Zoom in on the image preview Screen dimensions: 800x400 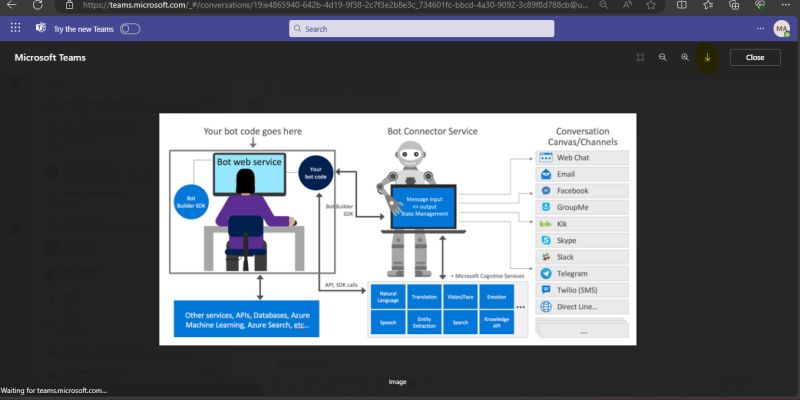tap(685, 58)
